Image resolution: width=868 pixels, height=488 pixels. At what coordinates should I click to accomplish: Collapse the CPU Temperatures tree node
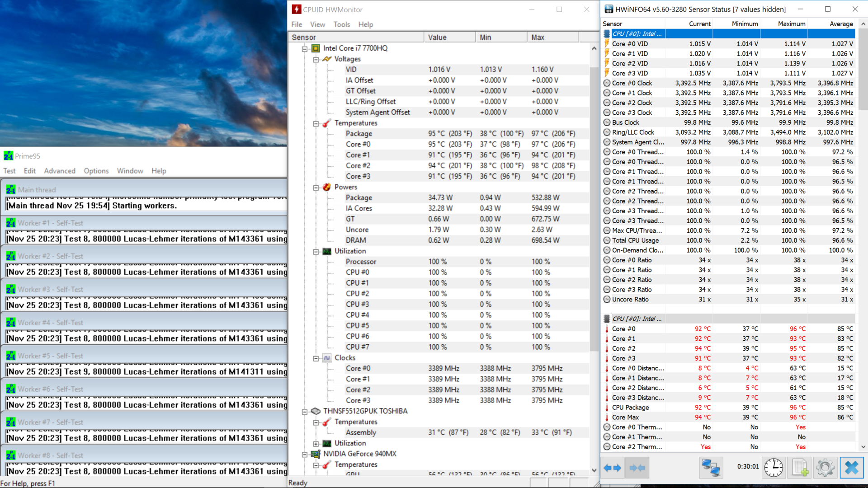point(316,124)
